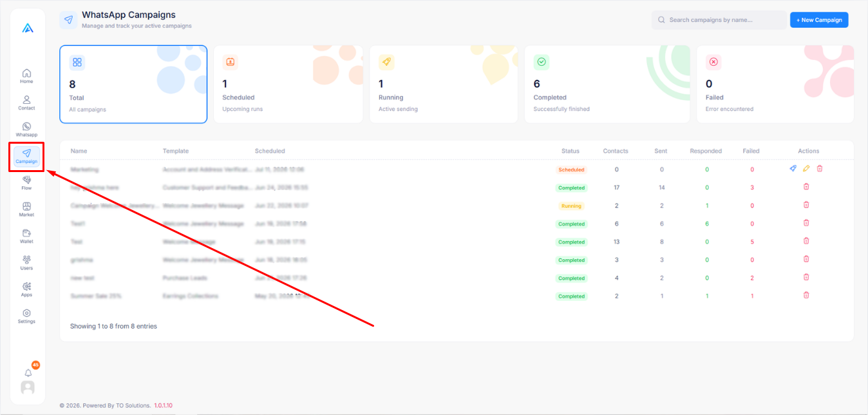Filter by the Completed campaigns card
868x415 pixels.
pyautogui.click(x=607, y=84)
